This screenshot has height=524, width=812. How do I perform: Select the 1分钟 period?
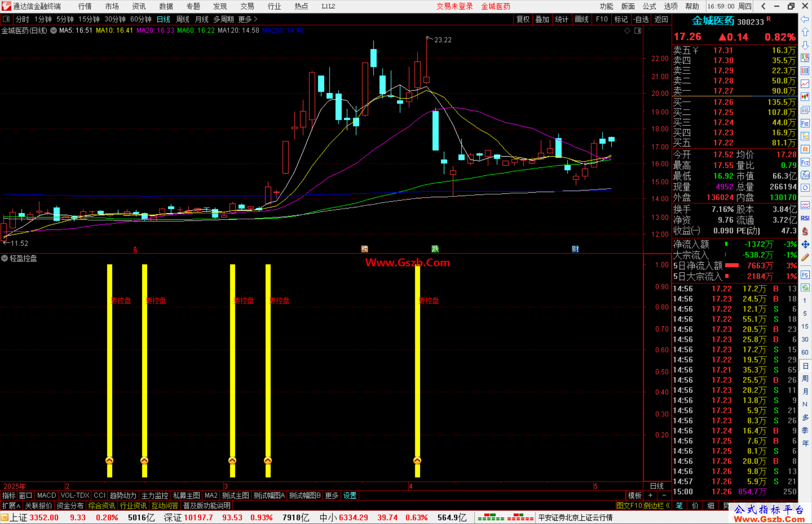pos(43,19)
